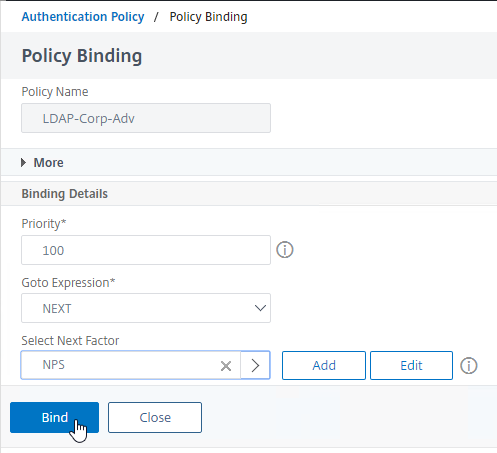Close the Policy Binding dialog
This screenshot has height=453, width=497.
pyautogui.click(x=155, y=417)
